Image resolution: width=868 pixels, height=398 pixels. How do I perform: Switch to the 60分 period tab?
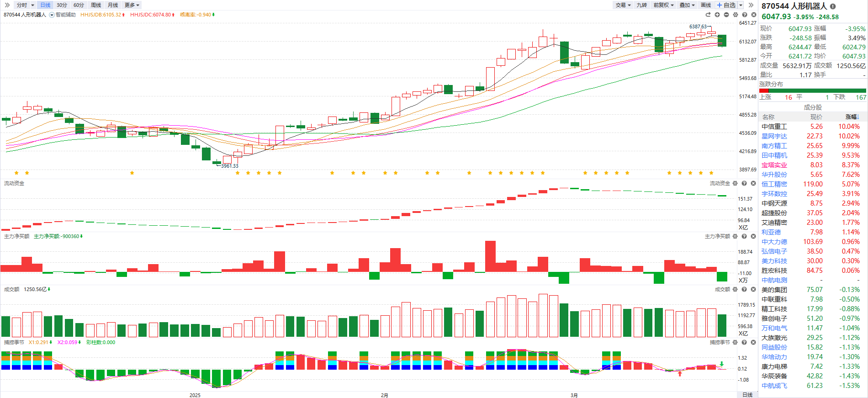pos(79,5)
